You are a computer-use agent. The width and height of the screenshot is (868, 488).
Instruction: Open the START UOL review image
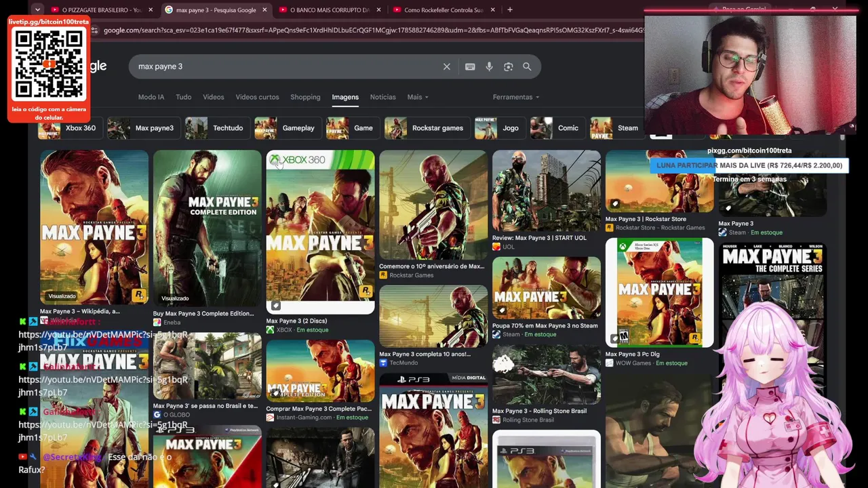(x=547, y=190)
